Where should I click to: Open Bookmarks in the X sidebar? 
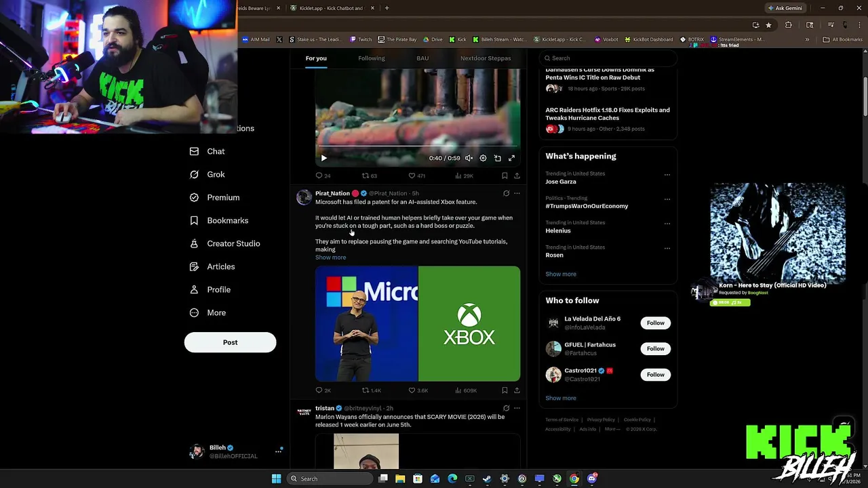(x=219, y=220)
